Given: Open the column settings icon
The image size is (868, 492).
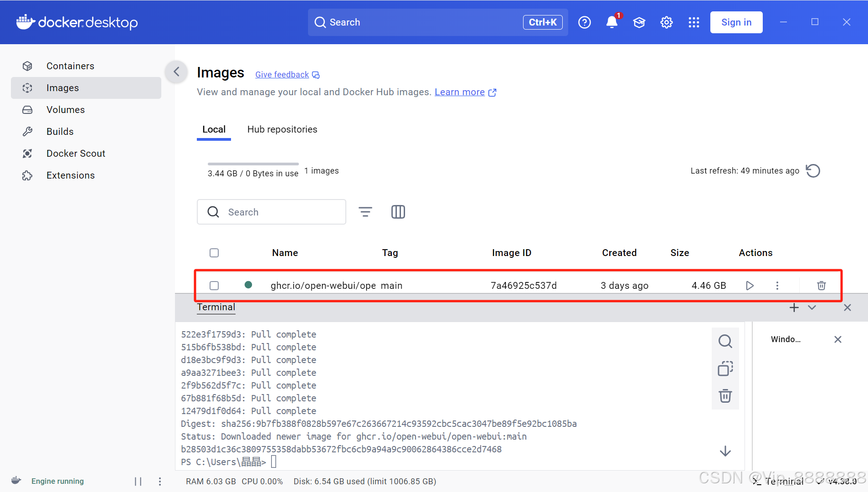Looking at the screenshot, I should pyautogui.click(x=398, y=212).
